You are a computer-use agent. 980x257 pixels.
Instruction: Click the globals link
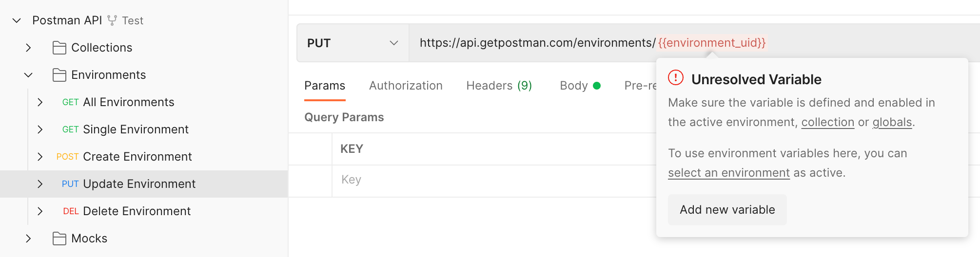pos(892,122)
